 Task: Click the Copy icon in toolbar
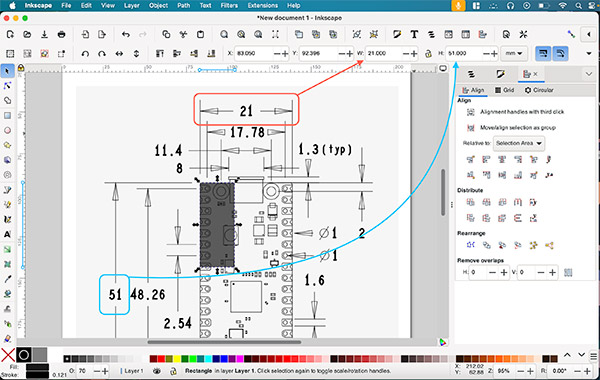click(x=166, y=34)
